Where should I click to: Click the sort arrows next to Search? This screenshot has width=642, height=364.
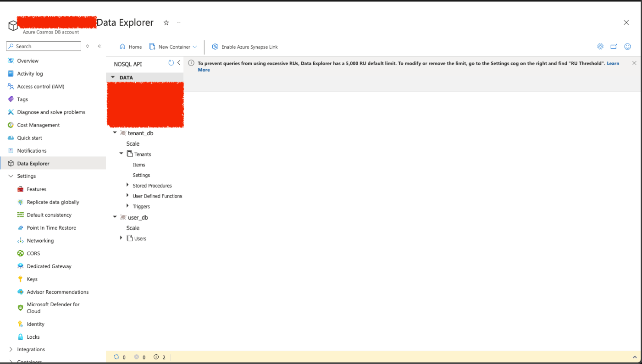click(88, 46)
